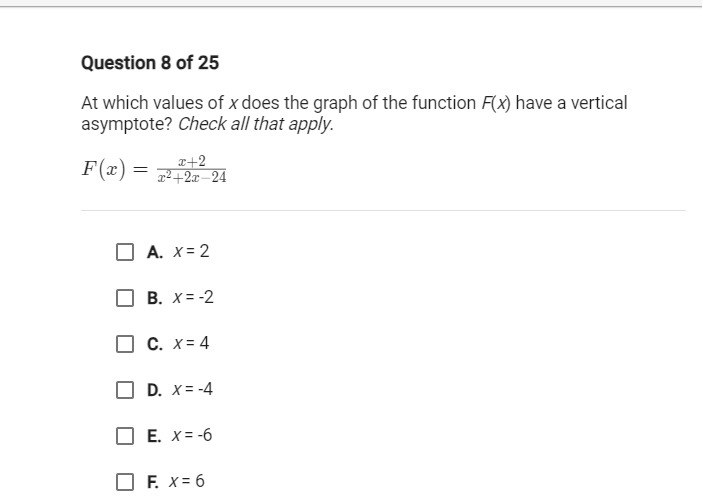Click the answer text x = 6
This screenshot has height=502, width=702.
click(187, 481)
